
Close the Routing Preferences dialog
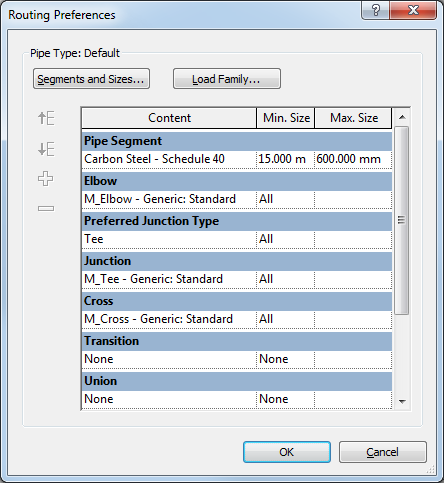click(x=413, y=10)
